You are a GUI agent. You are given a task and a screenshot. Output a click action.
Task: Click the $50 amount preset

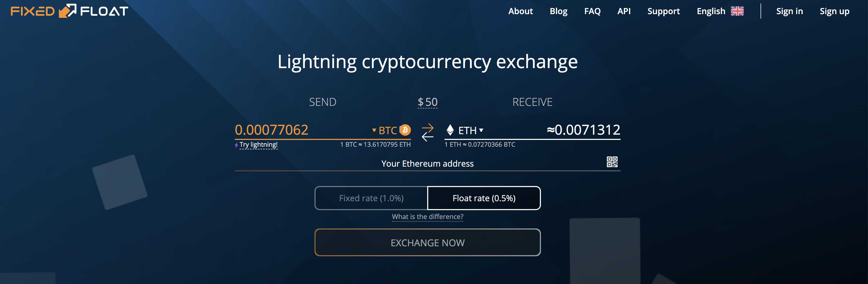[x=427, y=102]
